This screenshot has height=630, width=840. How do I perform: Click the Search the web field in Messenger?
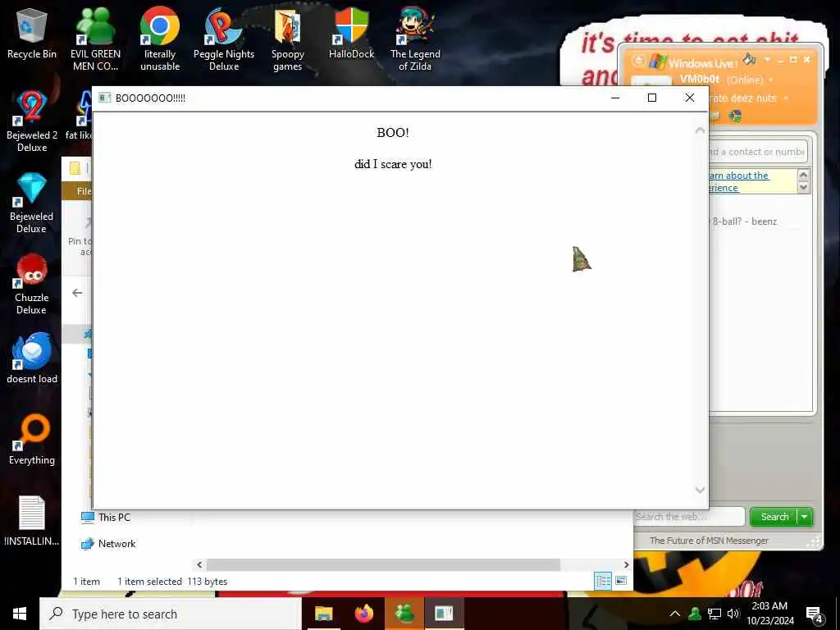tap(689, 517)
